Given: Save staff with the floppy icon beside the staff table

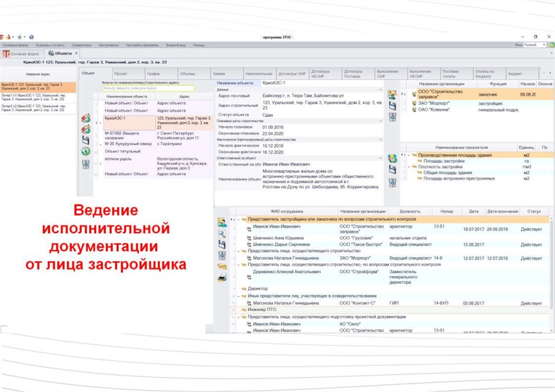Looking at the screenshot, I should point(222,245).
